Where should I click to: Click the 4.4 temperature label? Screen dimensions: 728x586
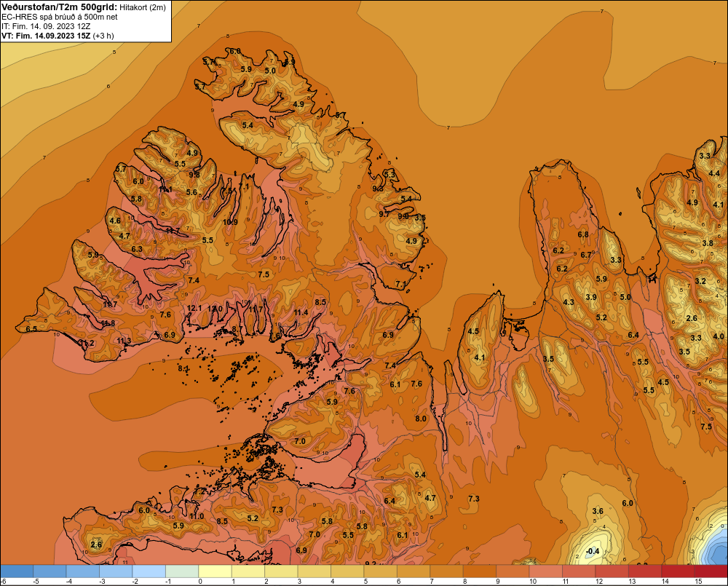714,173
